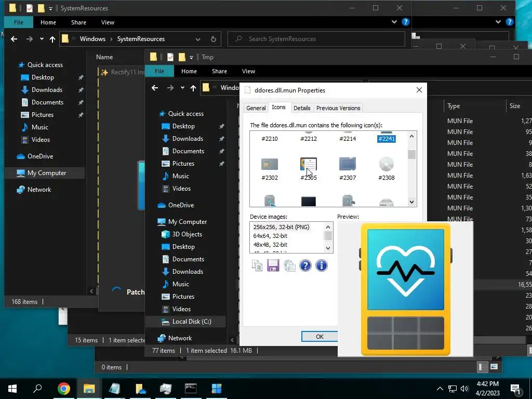The width and height of the screenshot is (532, 399).
Task: Select icon #2305 in the icon list
Action: [x=309, y=165]
